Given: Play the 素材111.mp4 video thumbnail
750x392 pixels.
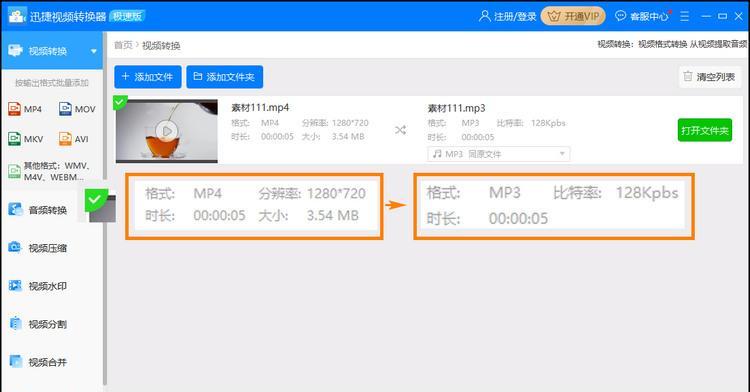Looking at the screenshot, I should (x=166, y=131).
